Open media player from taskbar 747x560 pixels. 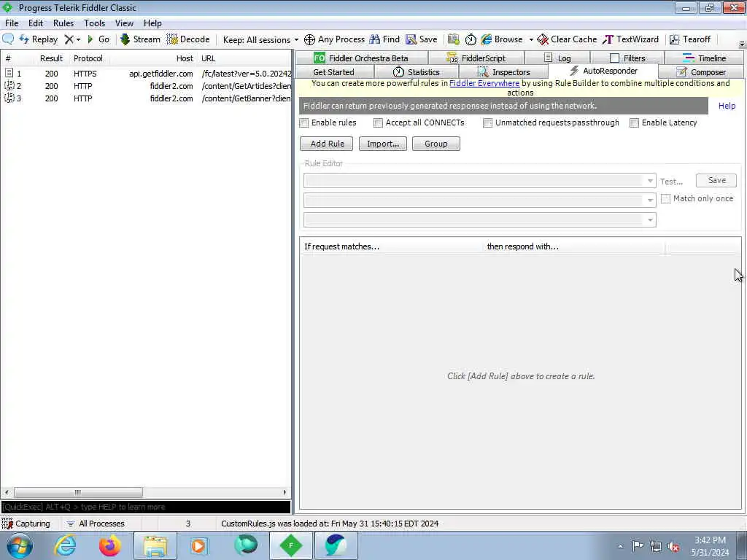(200, 545)
